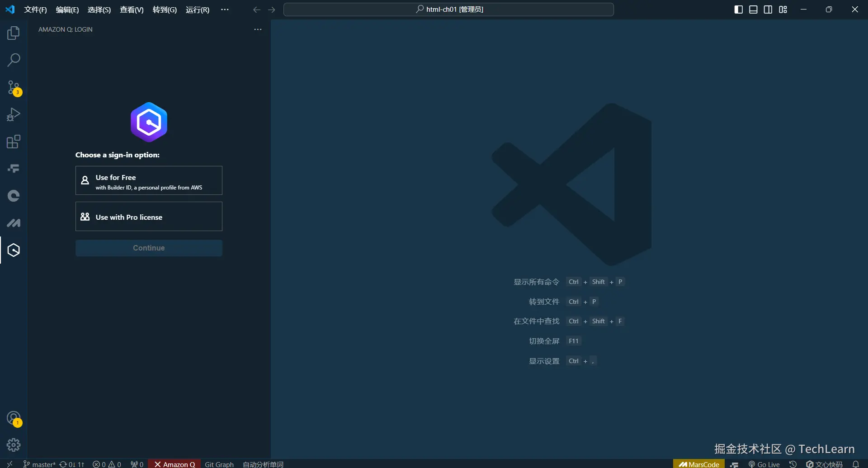Viewport: 868px width, 468px height.
Task: Open the Explorer view in the activity bar
Action: (x=14, y=33)
